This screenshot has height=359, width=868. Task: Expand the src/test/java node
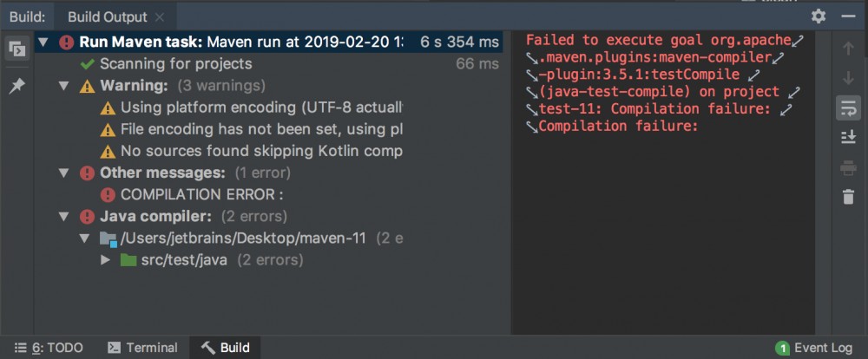coord(106,259)
